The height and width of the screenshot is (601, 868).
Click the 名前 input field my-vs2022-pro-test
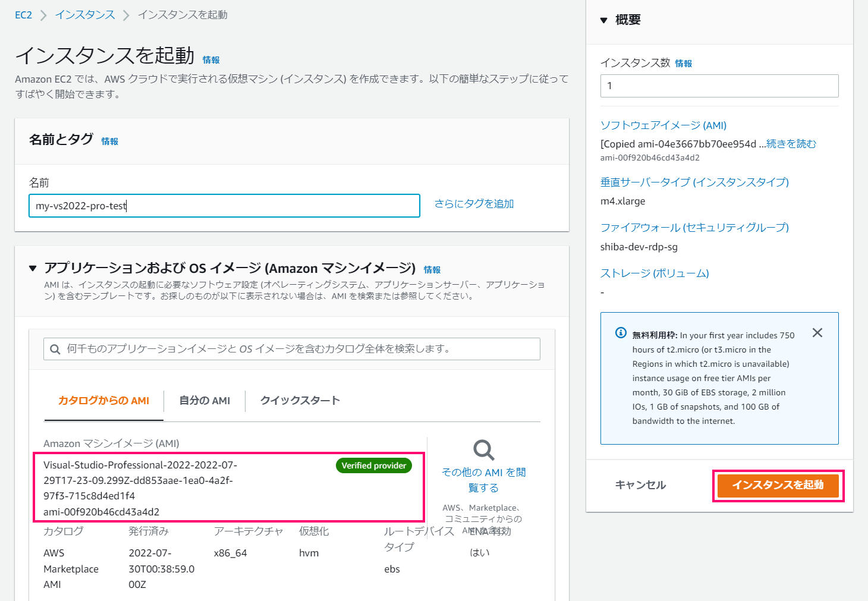click(x=224, y=206)
